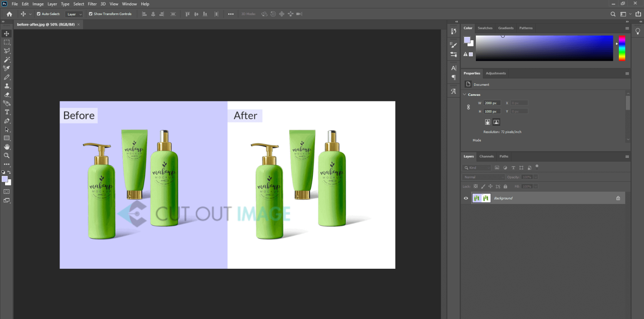
Task: Select the Move tool
Action: [6, 33]
